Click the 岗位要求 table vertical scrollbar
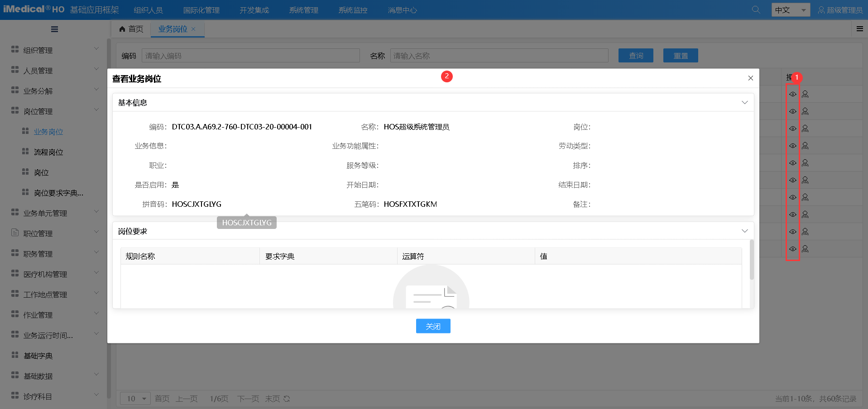868x409 pixels. click(752, 260)
